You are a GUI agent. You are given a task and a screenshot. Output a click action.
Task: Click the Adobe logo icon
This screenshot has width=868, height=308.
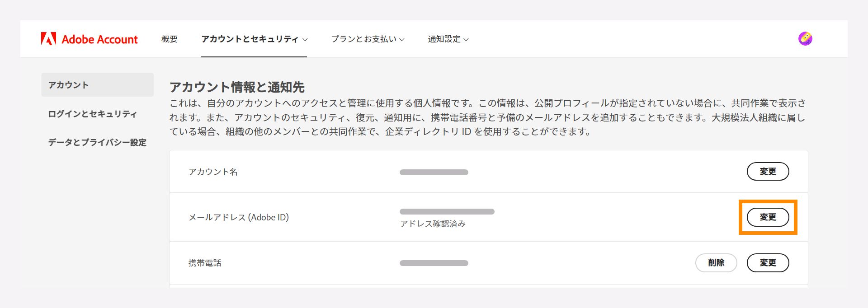point(49,38)
